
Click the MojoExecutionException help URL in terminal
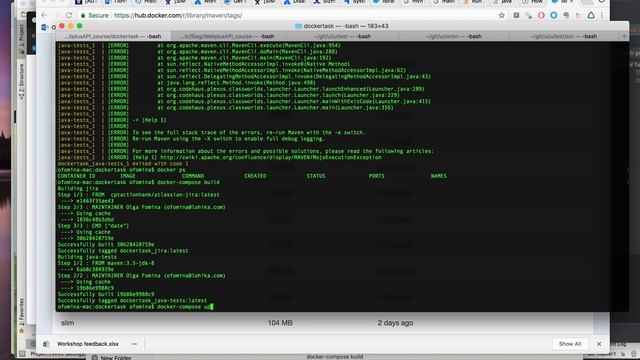271,157
